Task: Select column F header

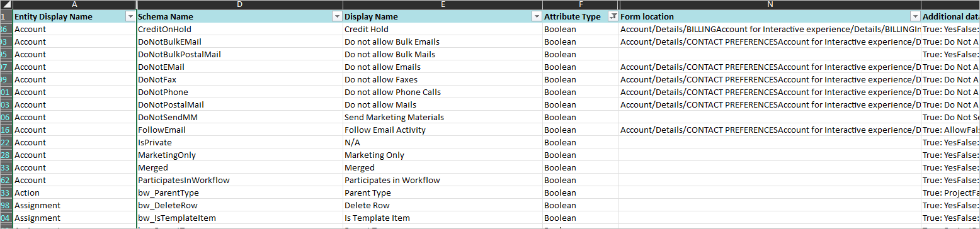Action: tap(581, 4)
